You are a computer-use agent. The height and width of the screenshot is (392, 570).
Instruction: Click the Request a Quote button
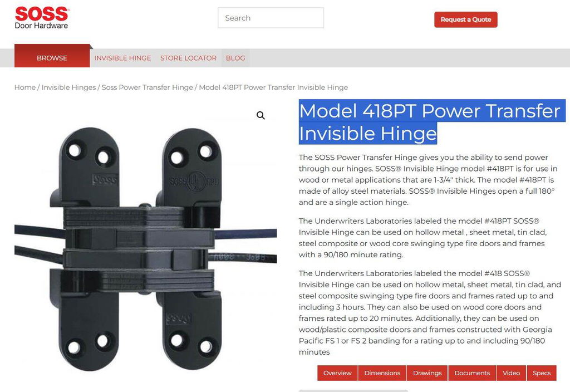coord(466,19)
